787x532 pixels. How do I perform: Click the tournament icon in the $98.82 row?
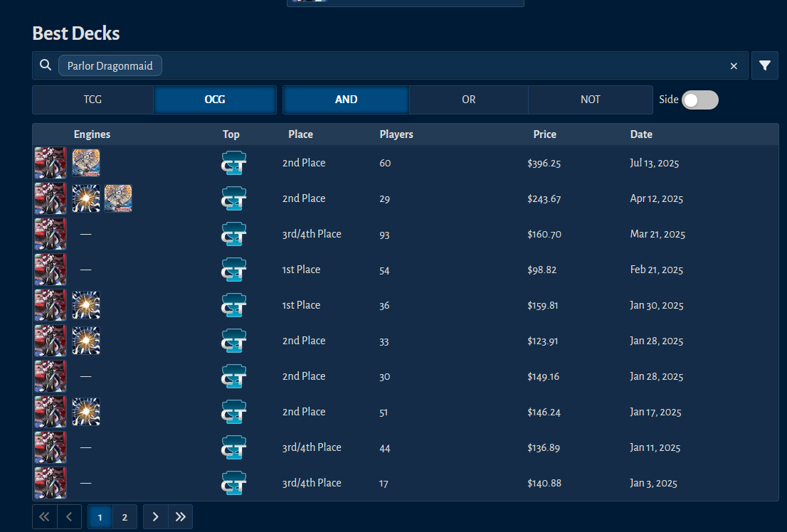[x=234, y=270]
